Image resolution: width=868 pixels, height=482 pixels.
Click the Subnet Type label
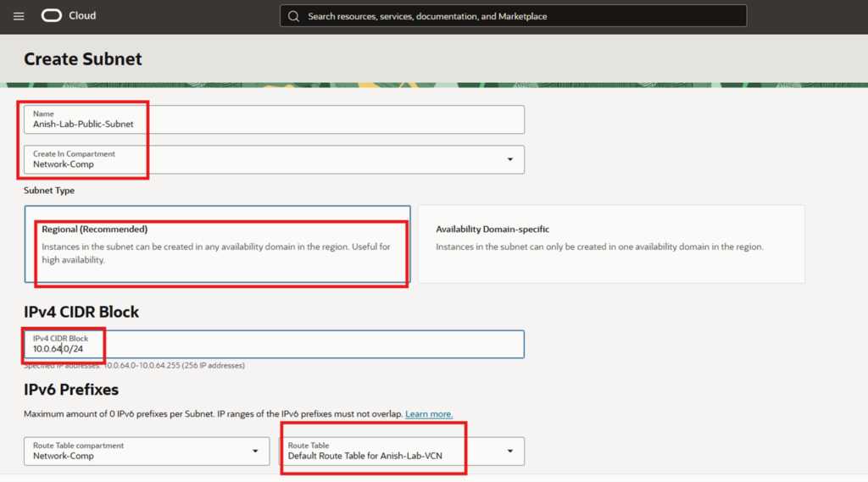[49, 191]
